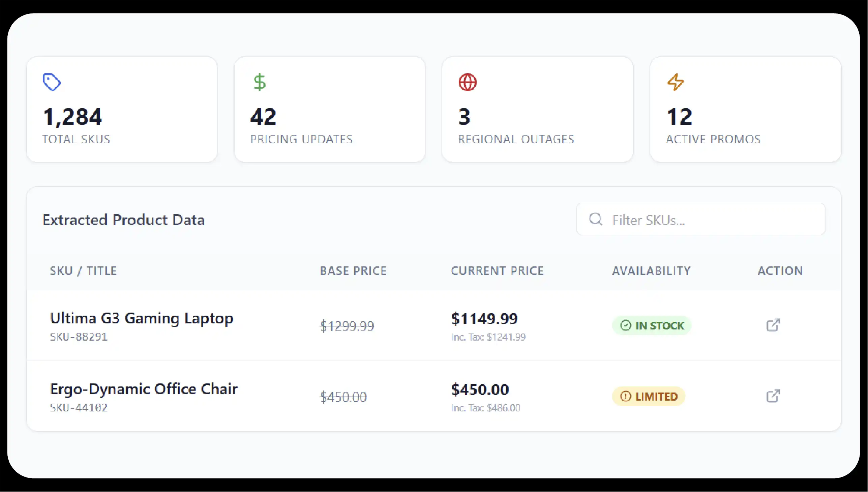The height and width of the screenshot is (492, 868).
Task: Click the Ultima G3 Gaming Laptop title
Action: click(x=142, y=318)
